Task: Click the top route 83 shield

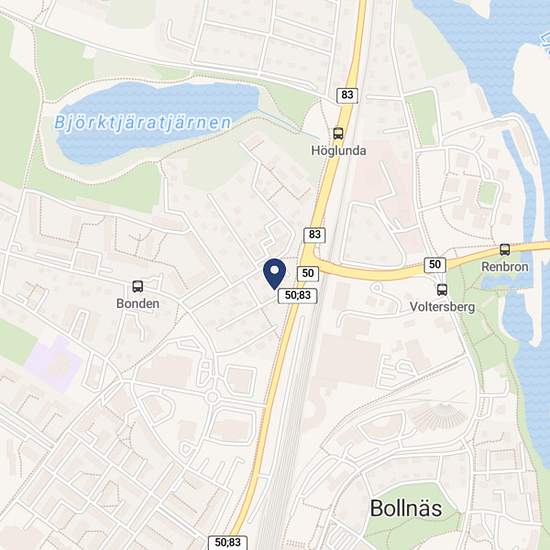Action: [x=347, y=95]
